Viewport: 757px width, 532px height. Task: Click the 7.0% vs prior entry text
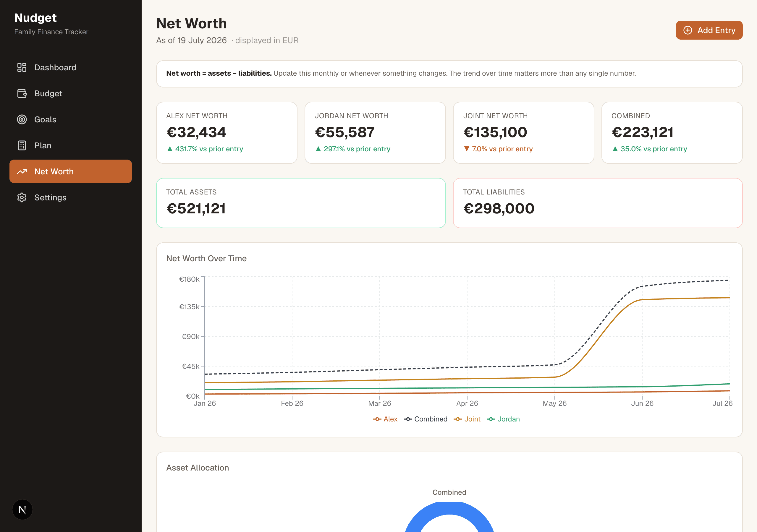click(x=502, y=149)
